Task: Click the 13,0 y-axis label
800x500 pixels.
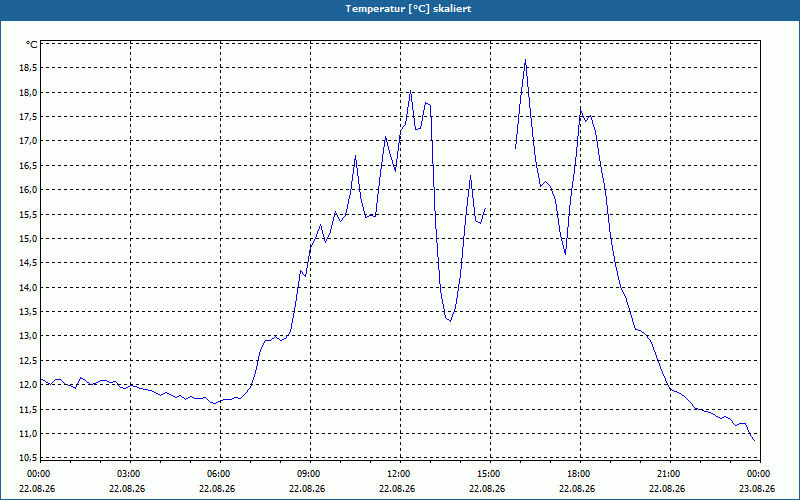Action: (x=29, y=336)
